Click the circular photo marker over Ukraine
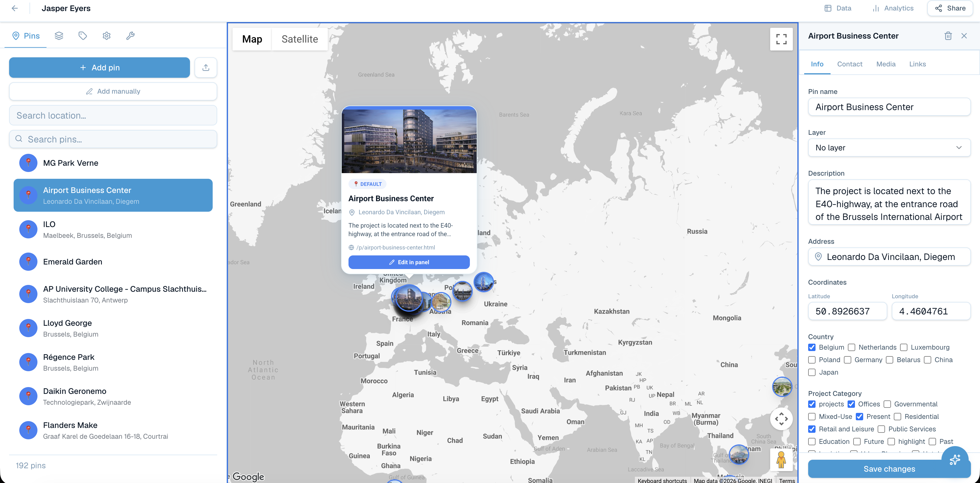Viewport: 980px width, 483px height. (x=483, y=282)
